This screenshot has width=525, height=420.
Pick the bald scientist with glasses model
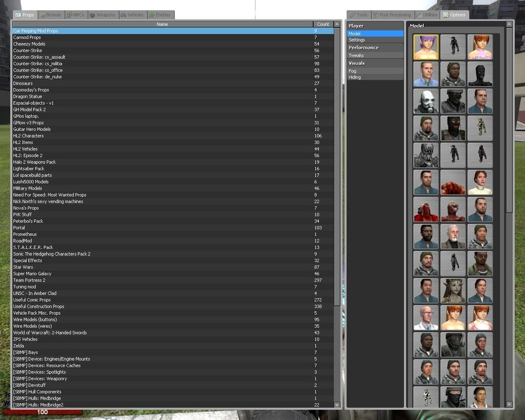[426, 318]
